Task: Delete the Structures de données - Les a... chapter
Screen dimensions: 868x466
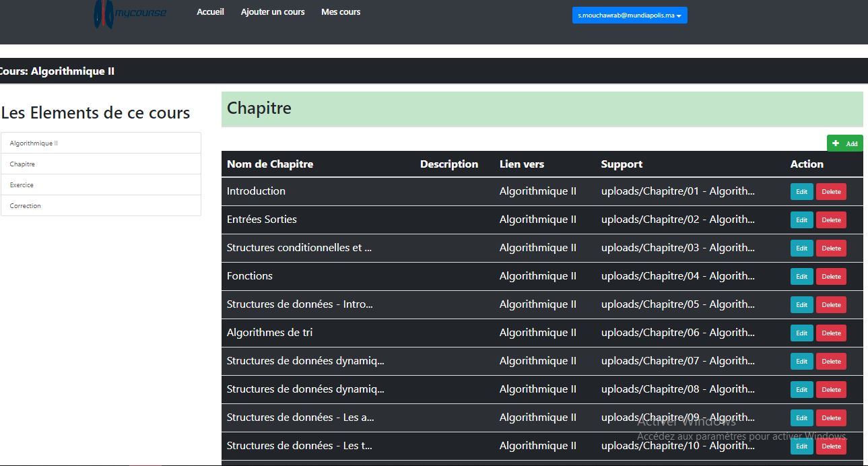Action: click(831, 418)
